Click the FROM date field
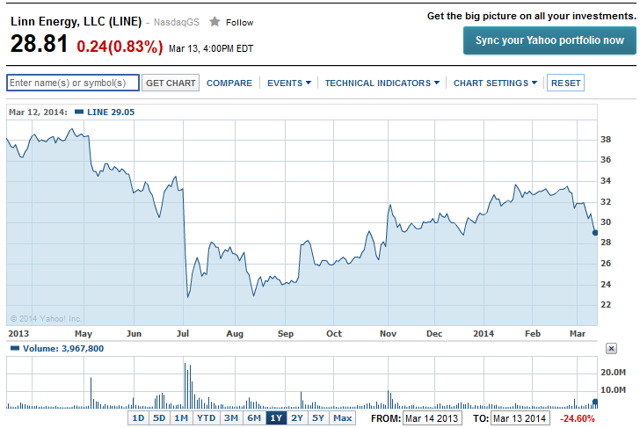 pyautogui.click(x=432, y=418)
